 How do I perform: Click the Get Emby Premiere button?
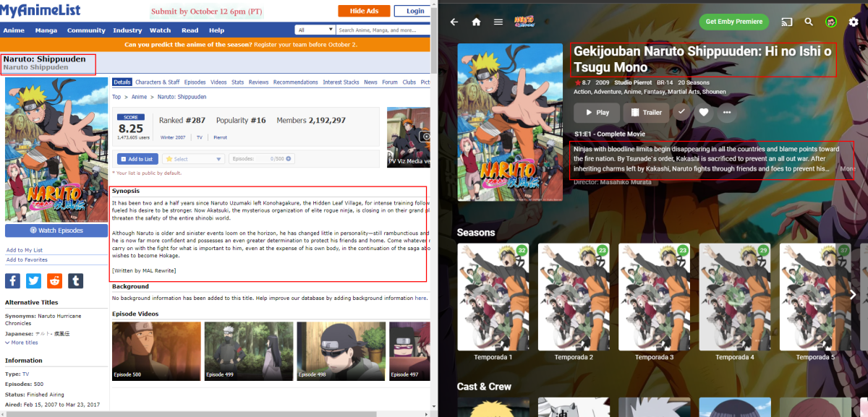pos(733,22)
